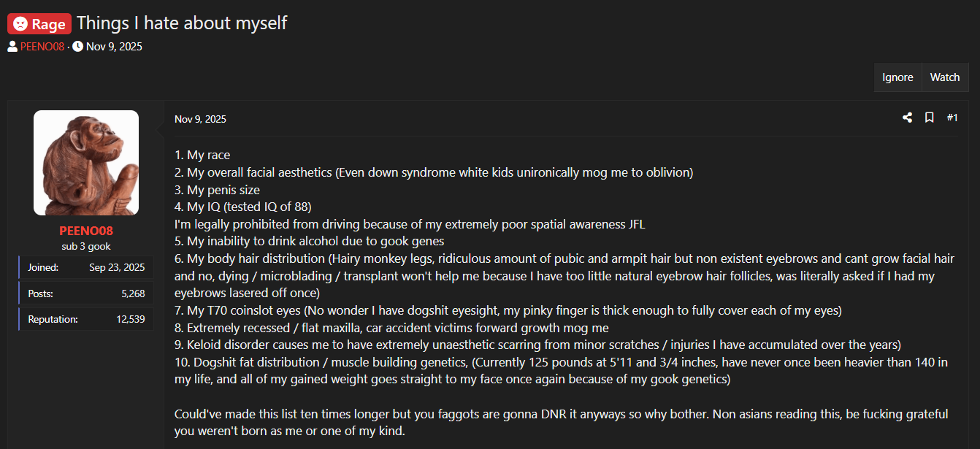Click the user title text beneath the username
Viewport: 980px width, 449px height.
pos(86,246)
